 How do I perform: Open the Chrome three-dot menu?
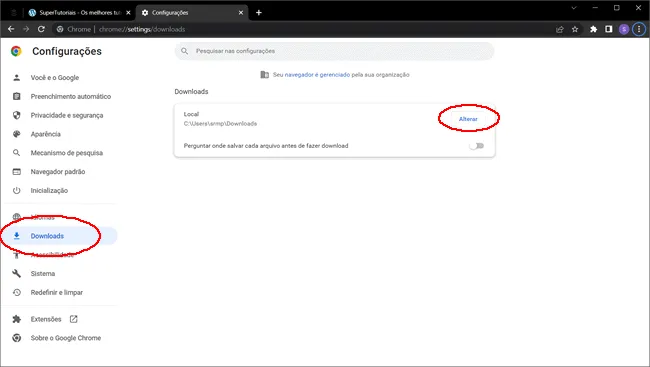[639, 29]
